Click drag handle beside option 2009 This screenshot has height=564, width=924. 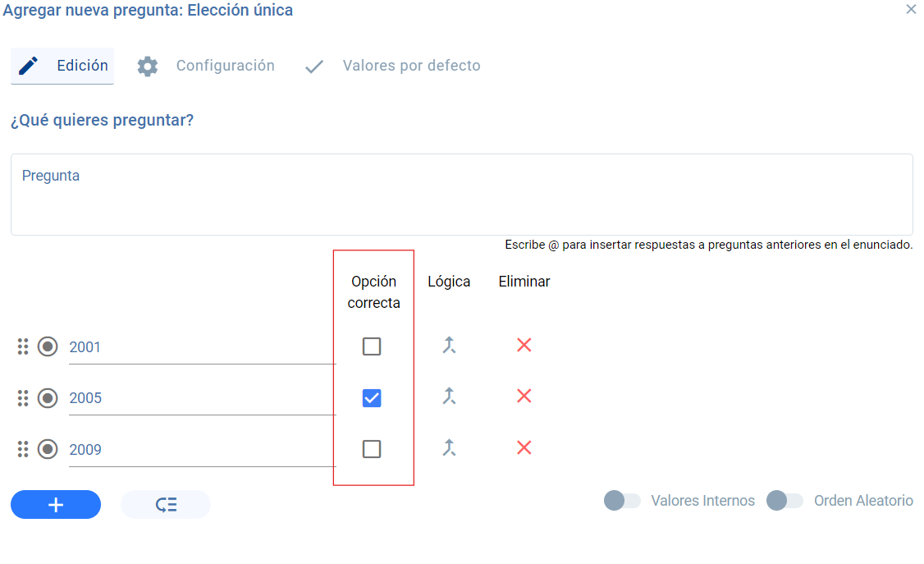pos(23,449)
